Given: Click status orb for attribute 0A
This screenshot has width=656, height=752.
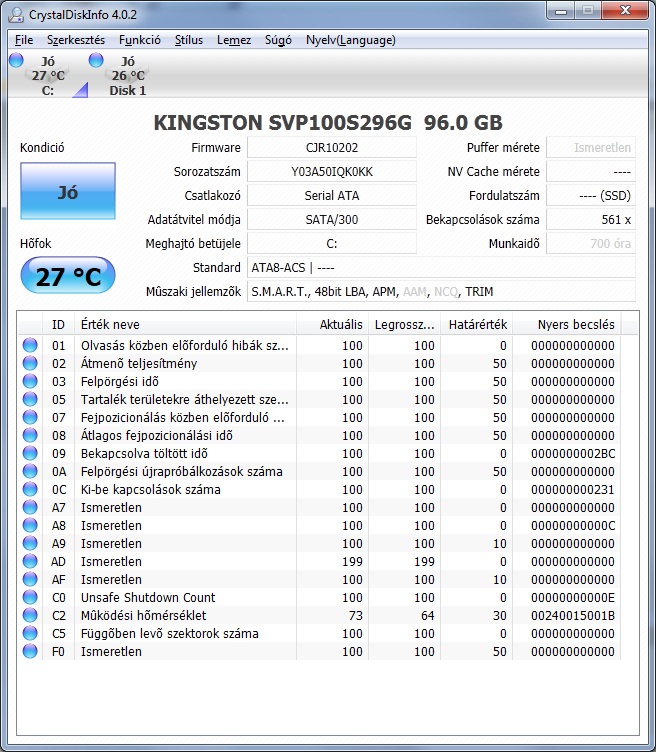Looking at the screenshot, I should [x=30, y=471].
